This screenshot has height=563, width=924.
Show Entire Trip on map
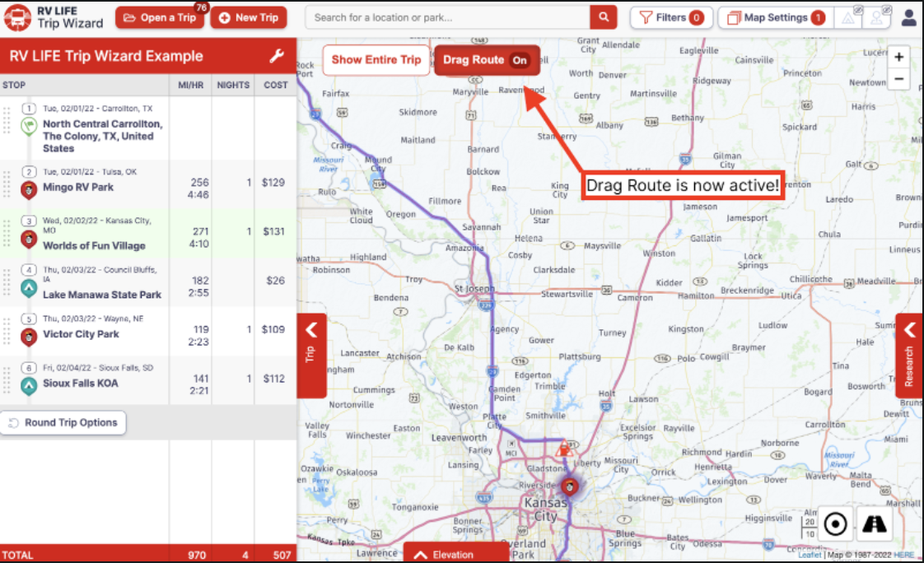pyautogui.click(x=376, y=60)
